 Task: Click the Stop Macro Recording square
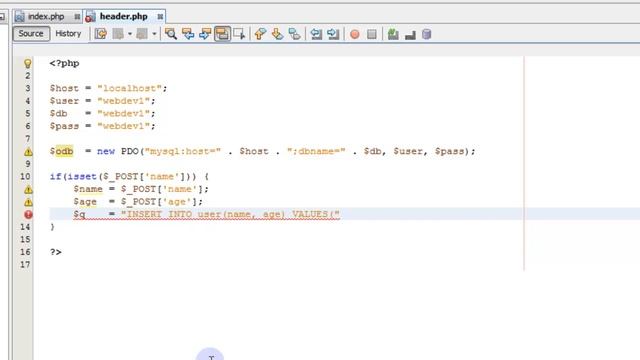[x=372, y=34]
